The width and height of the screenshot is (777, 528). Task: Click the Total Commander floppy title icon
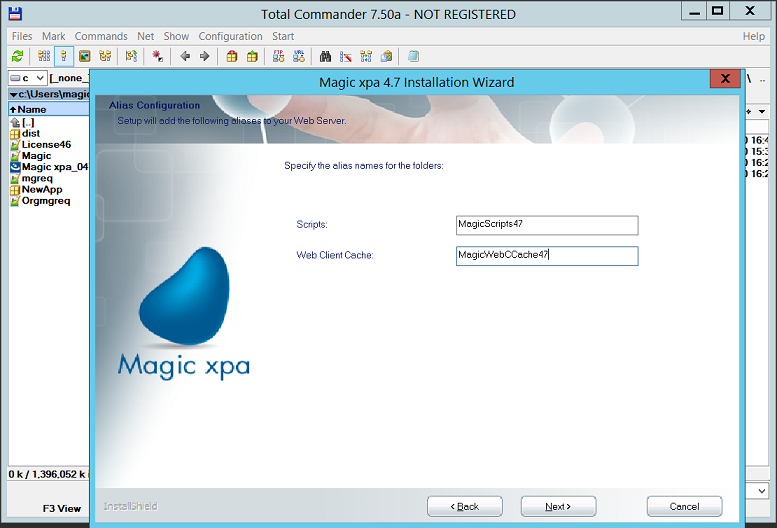[15, 13]
